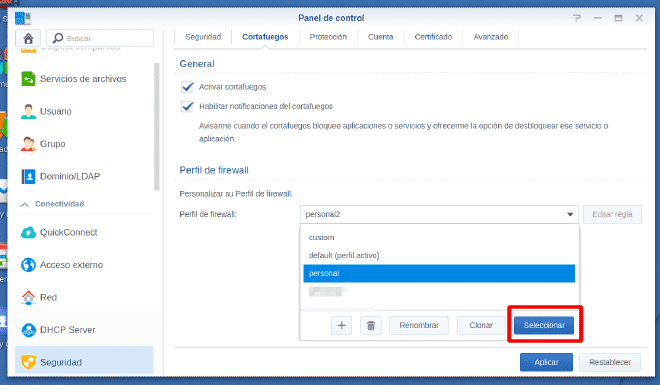Click the Aplicar button
Viewport: 660px width, 385px height.
pyautogui.click(x=546, y=362)
